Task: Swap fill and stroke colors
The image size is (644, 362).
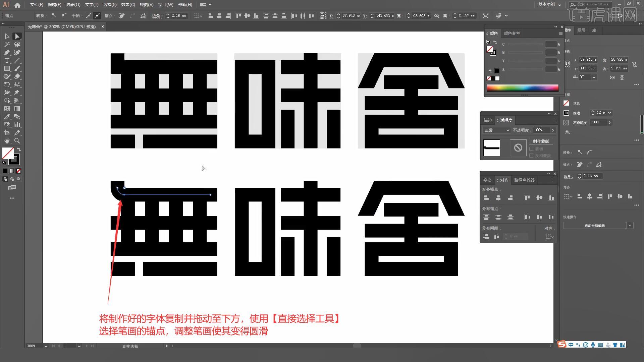Action: tap(19, 149)
